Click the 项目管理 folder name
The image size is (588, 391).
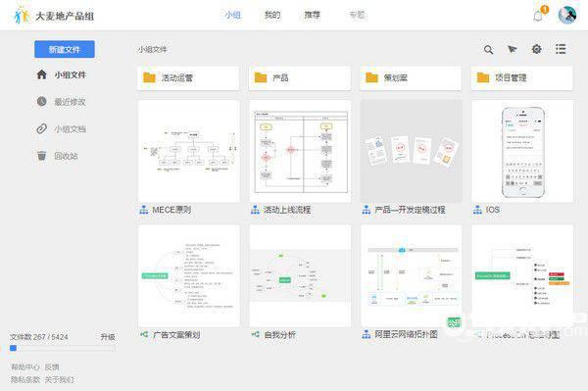point(511,77)
